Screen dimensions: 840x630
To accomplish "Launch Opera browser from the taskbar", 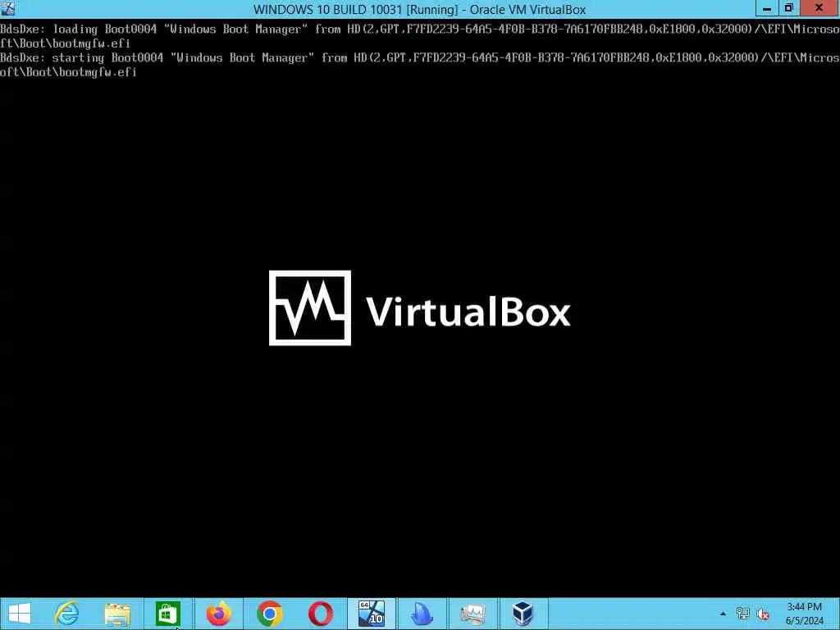I will (x=321, y=614).
